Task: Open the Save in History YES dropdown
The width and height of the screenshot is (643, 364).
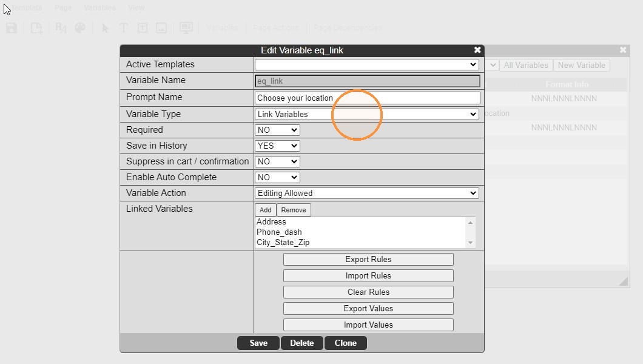Action: tap(277, 146)
